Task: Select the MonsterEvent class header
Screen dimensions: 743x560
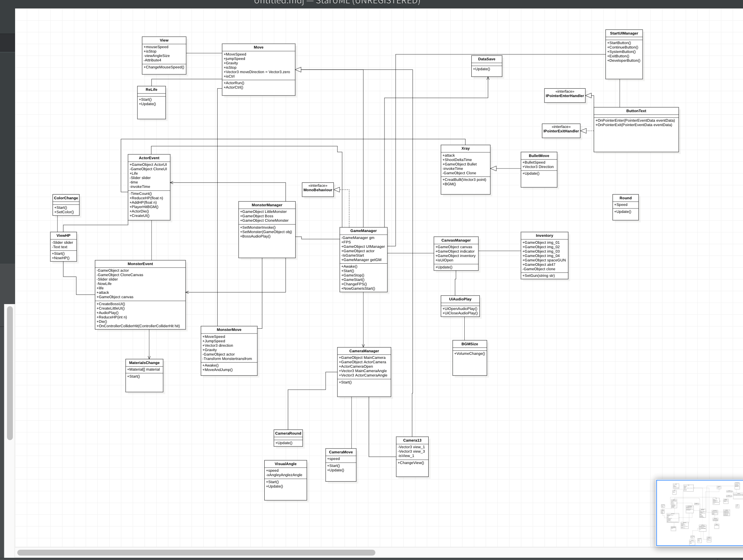Action: [x=140, y=264]
